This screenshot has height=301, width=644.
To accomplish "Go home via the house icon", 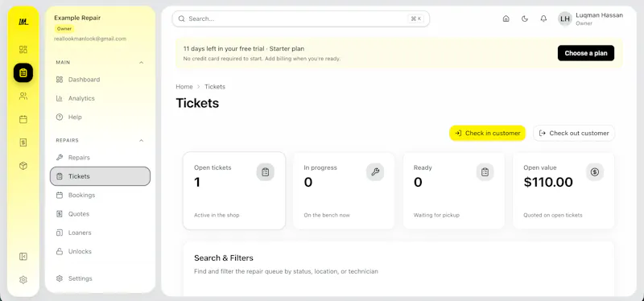I will coord(506,19).
